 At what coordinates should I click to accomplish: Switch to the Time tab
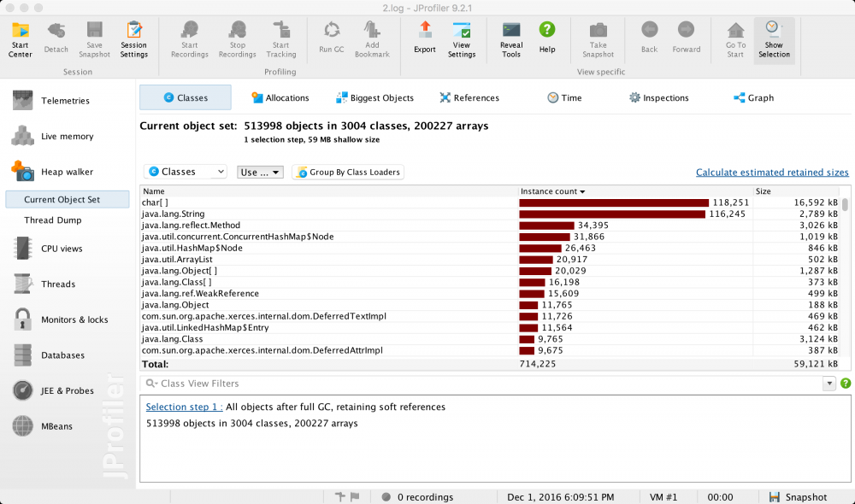coord(564,97)
